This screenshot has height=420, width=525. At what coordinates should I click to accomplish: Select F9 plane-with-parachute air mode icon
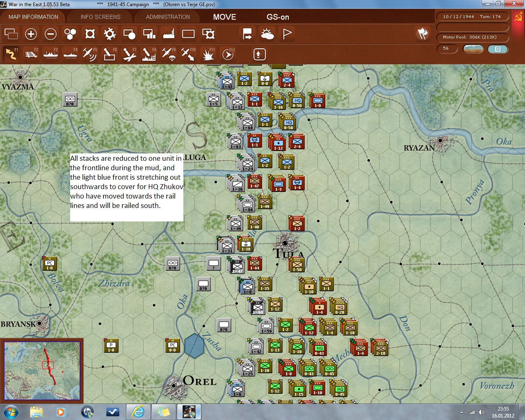pos(169,54)
